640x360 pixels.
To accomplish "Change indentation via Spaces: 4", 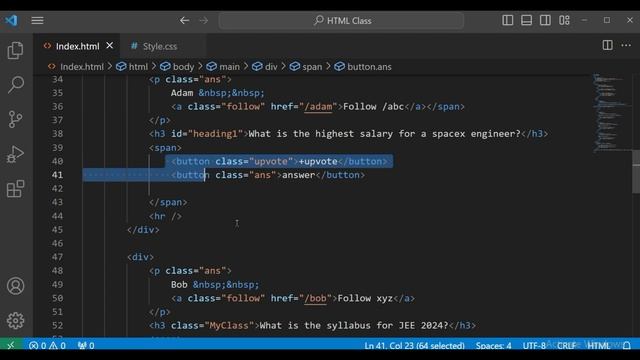I will 493,345.
